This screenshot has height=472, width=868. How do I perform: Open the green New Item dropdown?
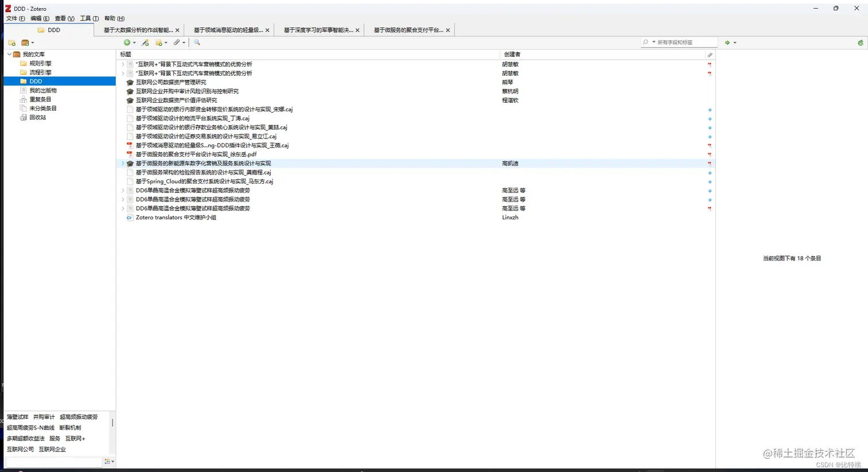click(x=130, y=42)
